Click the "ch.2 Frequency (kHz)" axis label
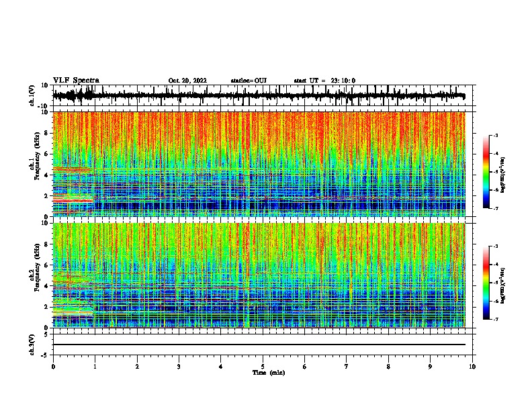 point(35,267)
